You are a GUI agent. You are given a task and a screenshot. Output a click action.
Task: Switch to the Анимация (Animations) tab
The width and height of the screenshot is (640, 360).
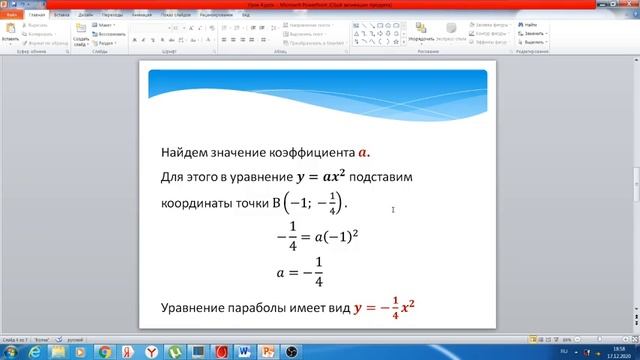[142, 15]
